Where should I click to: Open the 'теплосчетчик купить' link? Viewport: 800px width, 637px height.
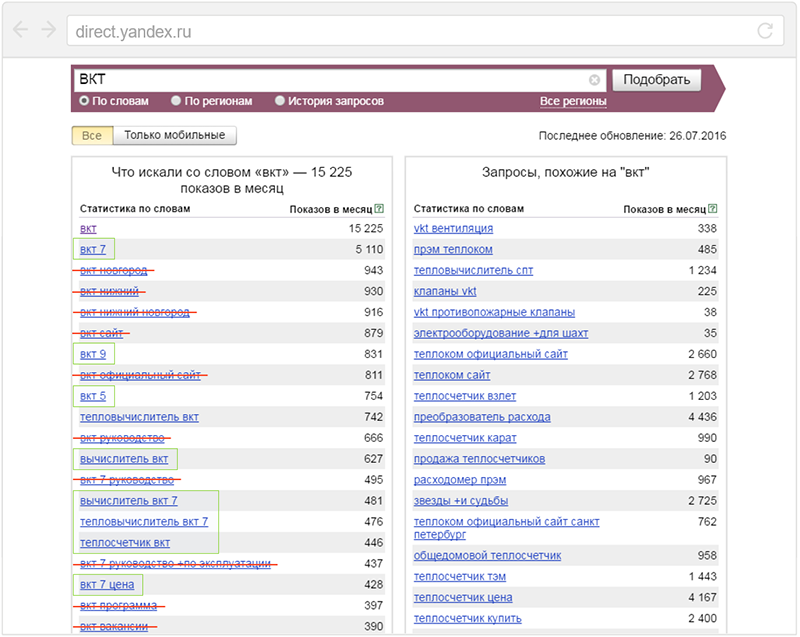click(x=468, y=618)
